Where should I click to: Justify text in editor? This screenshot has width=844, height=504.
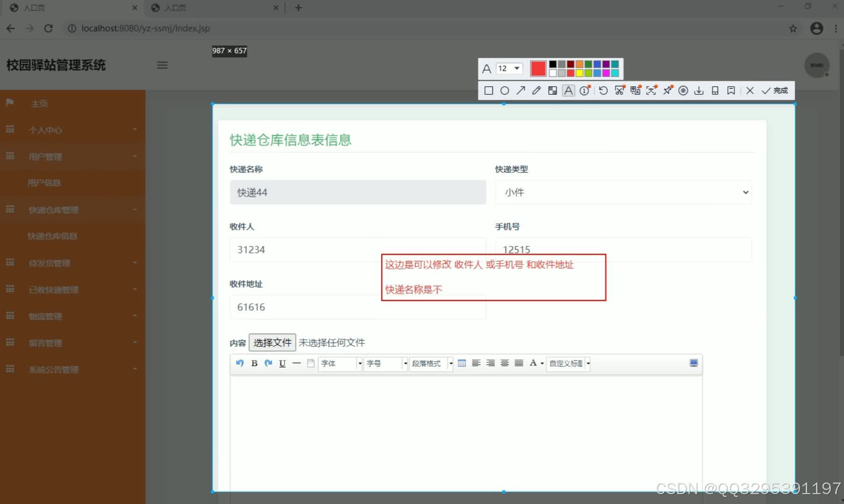click(x=519, y=363)
